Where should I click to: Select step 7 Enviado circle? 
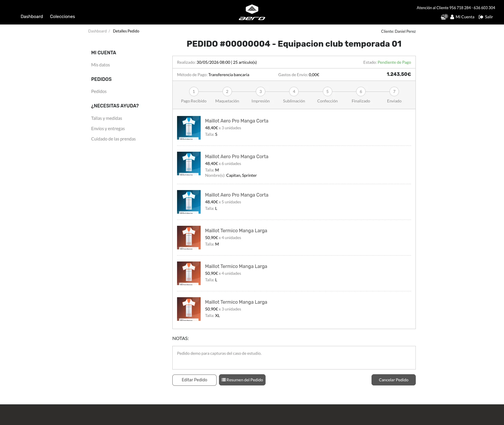[x=394, y=91]
